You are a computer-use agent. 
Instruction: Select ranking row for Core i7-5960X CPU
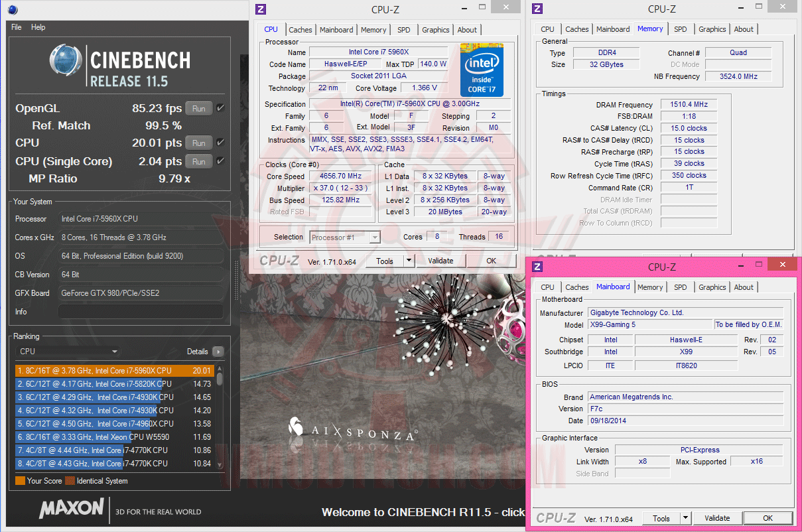pos(114,371)
